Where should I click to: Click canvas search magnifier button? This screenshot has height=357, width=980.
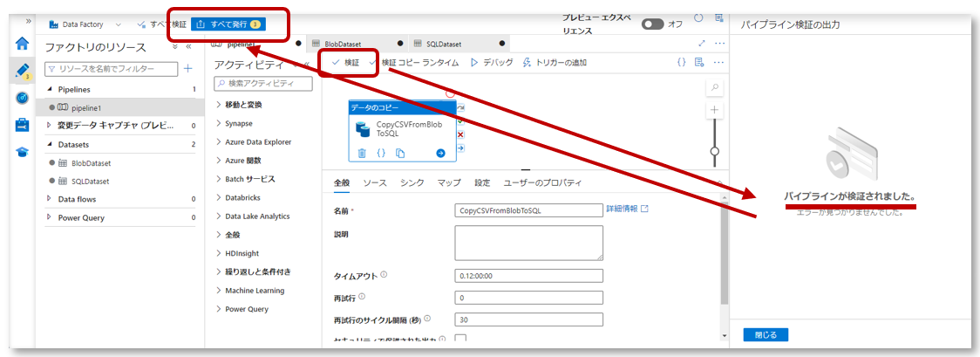(x=714, y=88)
